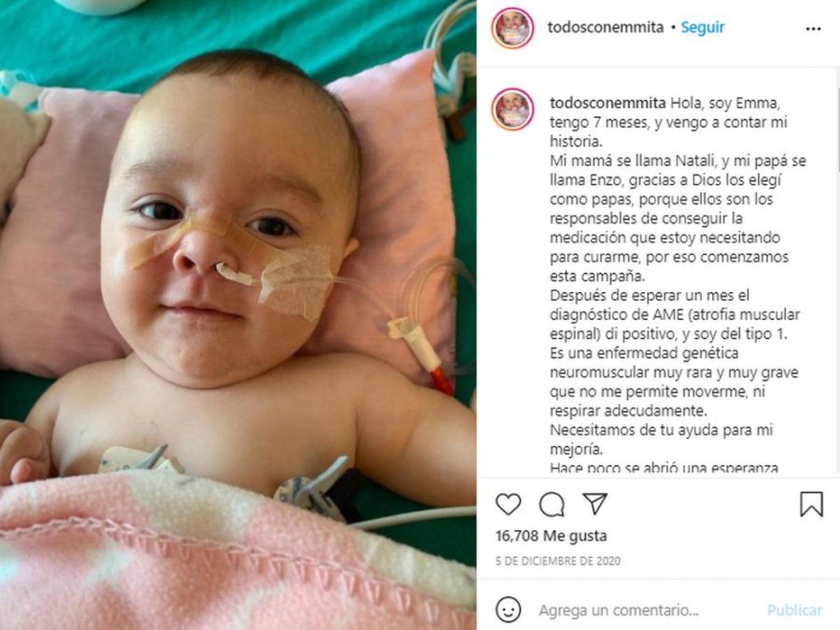840x630 pixels.
Task: Click the partially visible last caption line
Action: [664, 468]
